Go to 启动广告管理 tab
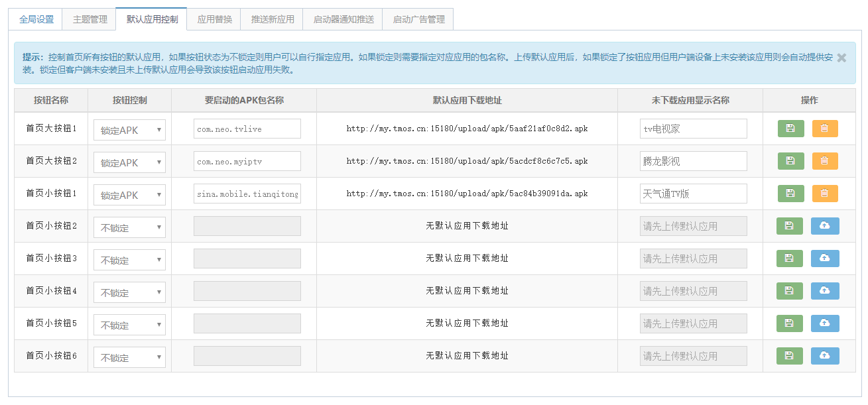The image size is (868, 405). pyautogui.click(x=418, y=19)
